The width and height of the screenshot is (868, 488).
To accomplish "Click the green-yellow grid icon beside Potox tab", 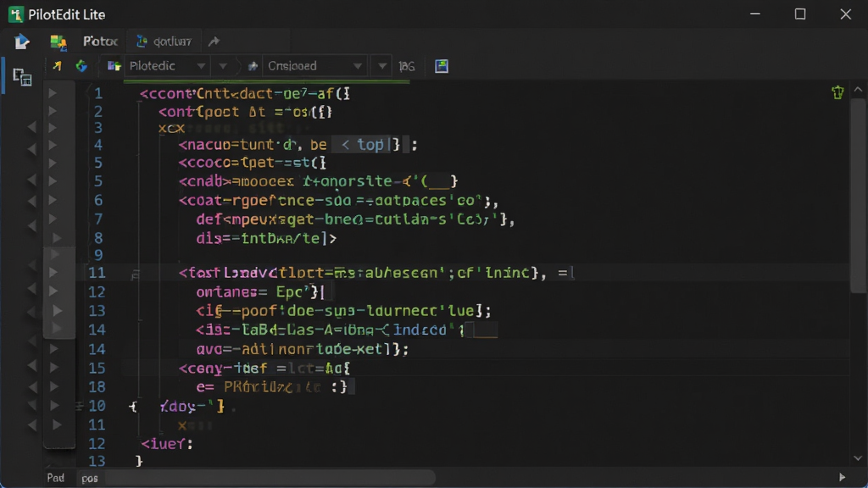I will click(x=58, y=42).
